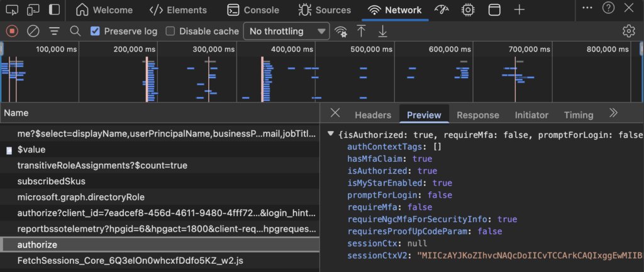This screenshot has width=644, height=272.
Task: Click the record network log button
Action: point(12,31)
